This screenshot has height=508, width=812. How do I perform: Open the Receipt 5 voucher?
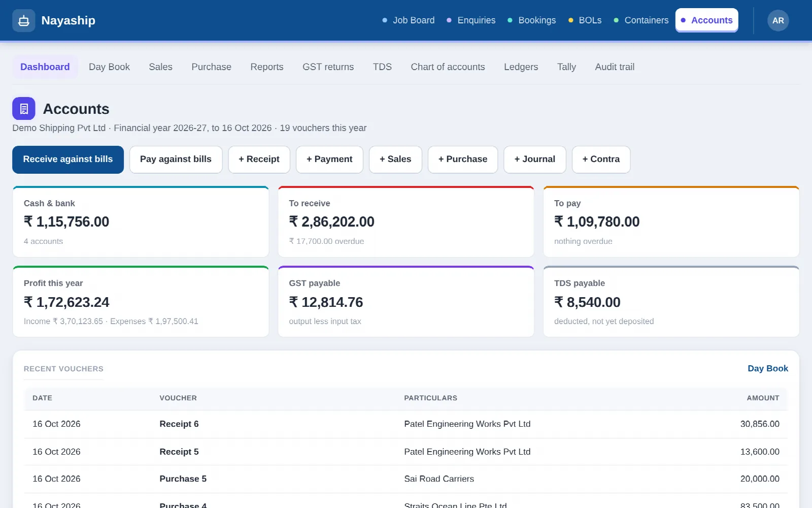[179, 452]
